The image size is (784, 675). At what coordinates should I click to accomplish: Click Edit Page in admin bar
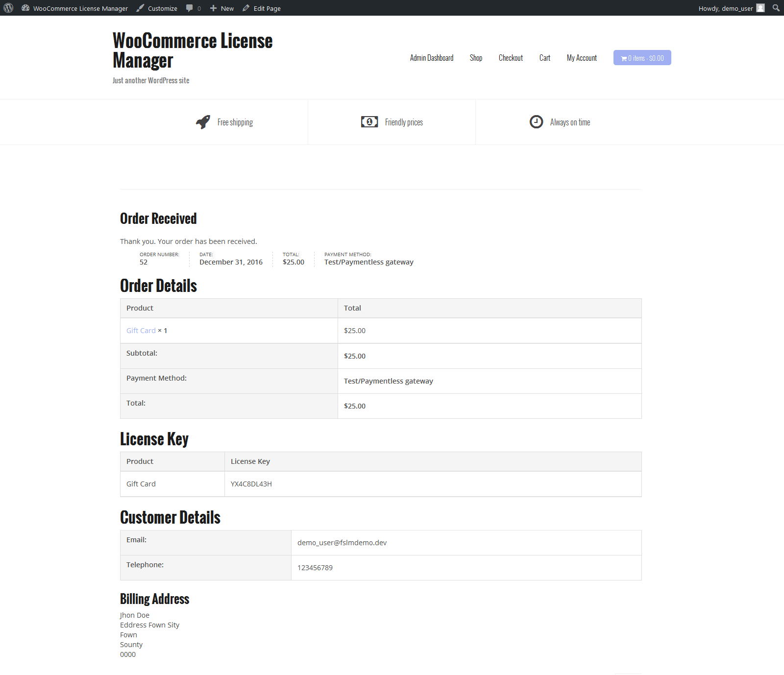[262, 8]
